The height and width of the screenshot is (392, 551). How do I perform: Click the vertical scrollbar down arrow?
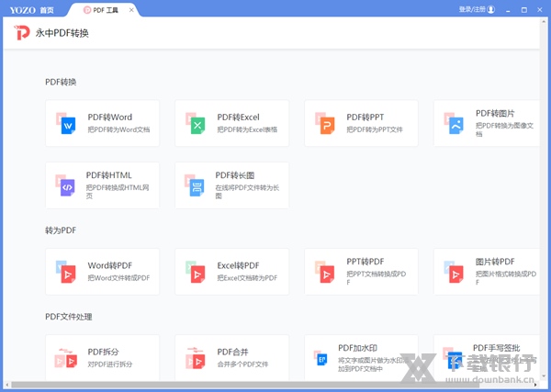(545, 375)
